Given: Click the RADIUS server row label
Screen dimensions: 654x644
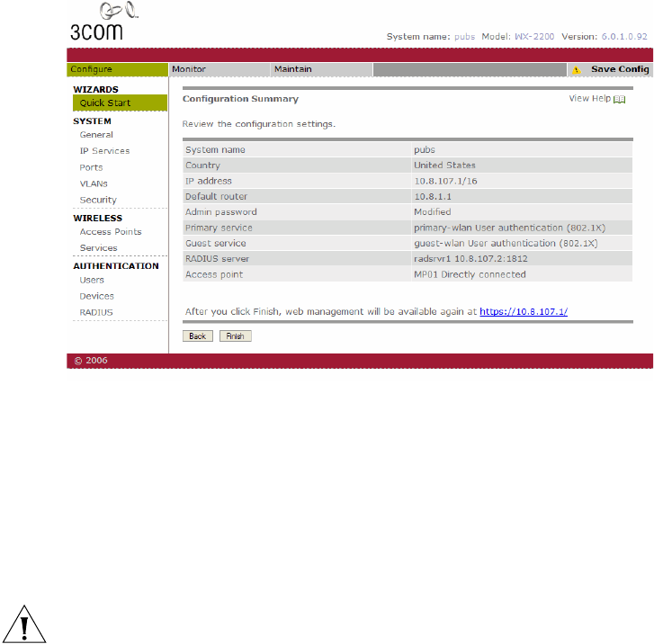Looking at the screenshot, I should [x=218, y=259].
